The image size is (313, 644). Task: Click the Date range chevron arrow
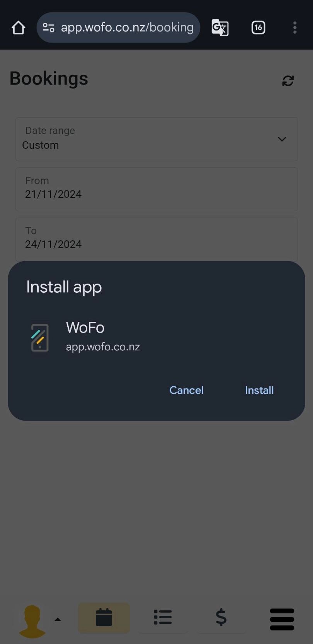coord(282,139)
